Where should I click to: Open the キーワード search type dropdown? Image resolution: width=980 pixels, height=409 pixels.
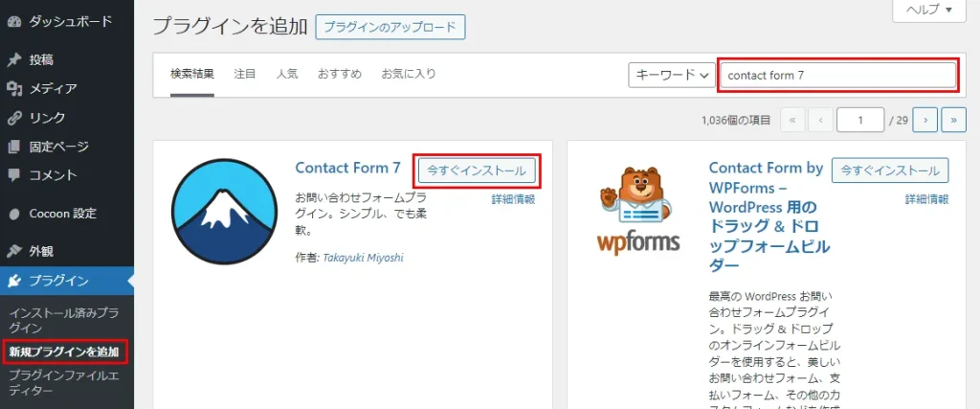point(672,75)
